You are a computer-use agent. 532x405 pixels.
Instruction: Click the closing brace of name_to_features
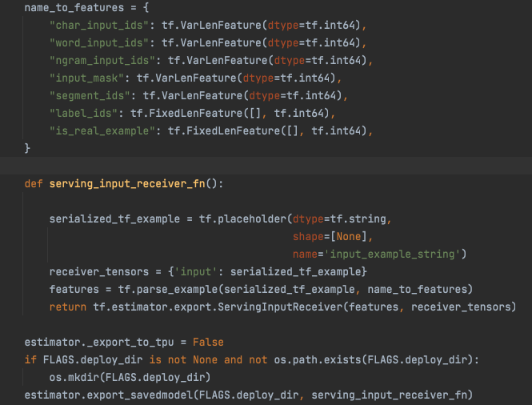tap(27, 148)
